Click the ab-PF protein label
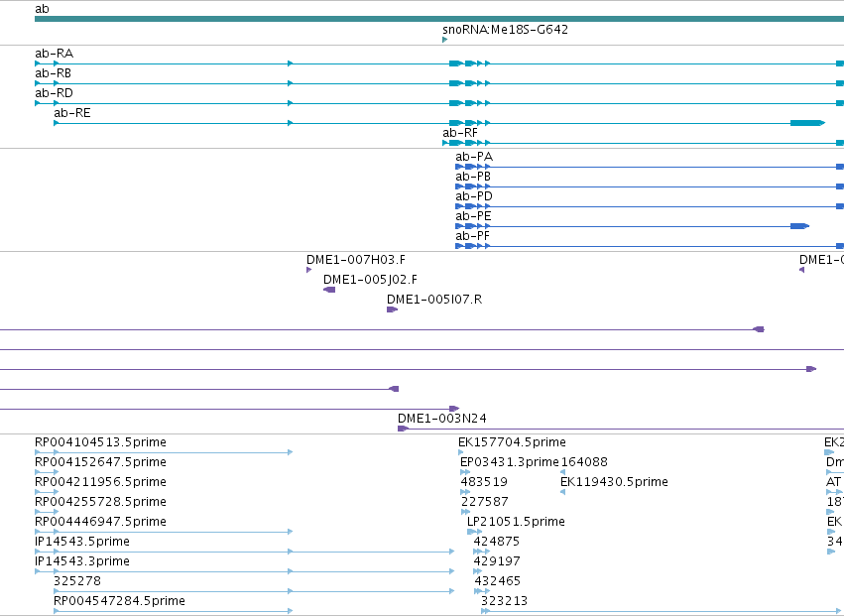Image resolution: width=844 pixels, height=616 pixels. pos(472,236)
